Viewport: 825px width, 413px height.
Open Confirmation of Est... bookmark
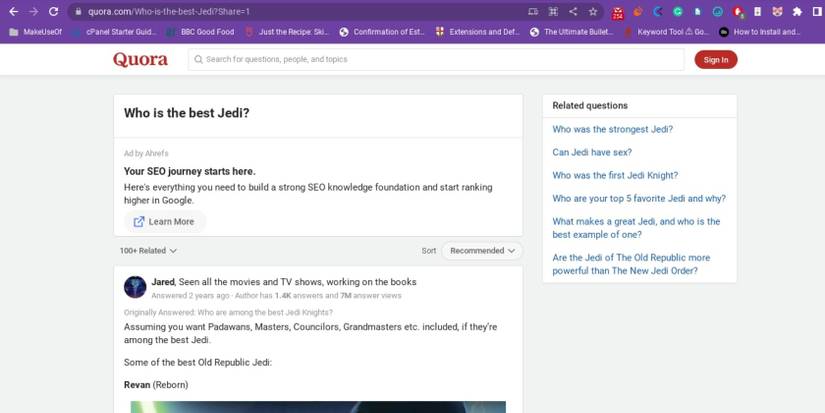382,32
